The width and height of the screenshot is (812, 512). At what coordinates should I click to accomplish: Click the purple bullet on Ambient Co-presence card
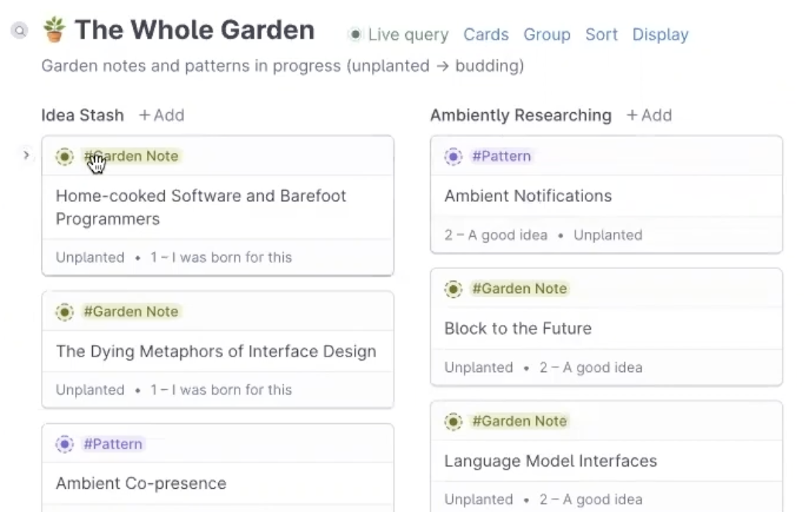tap(65, 444)
